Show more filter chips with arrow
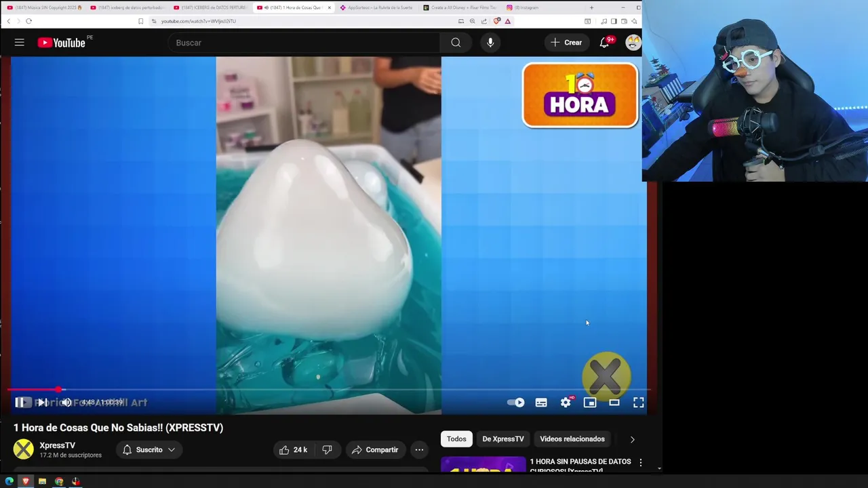868x488 pixels. tap(632, 439)
